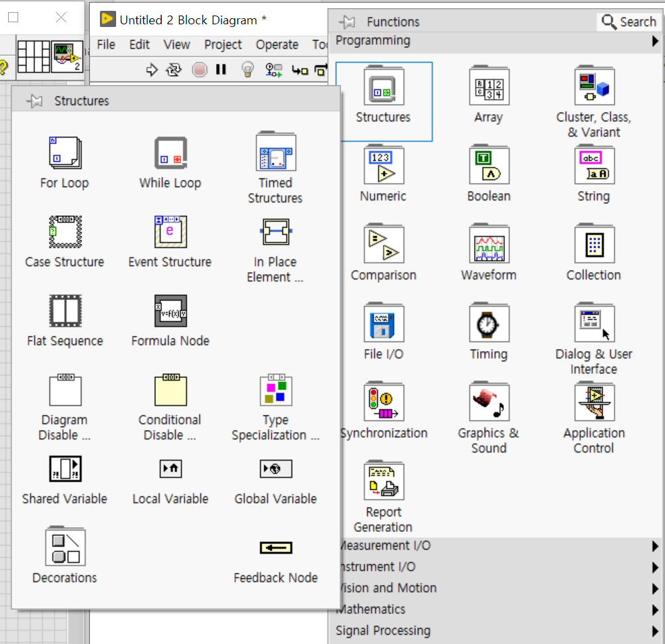Select the Case Structure icon
Image resolution: width=665 pixels, height=644 pixels.
pyautogui.click(x=65, y=232)
